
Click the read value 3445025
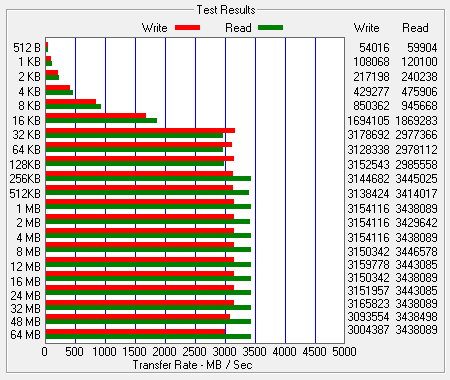pyautogui.click(x=416, y=179)
